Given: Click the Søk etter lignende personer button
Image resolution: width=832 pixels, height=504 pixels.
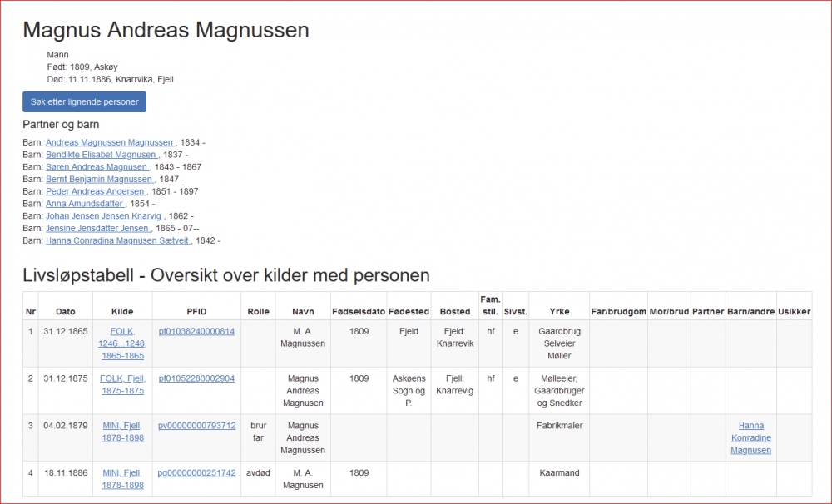Looking at the screenshot, I should point(84,101).
